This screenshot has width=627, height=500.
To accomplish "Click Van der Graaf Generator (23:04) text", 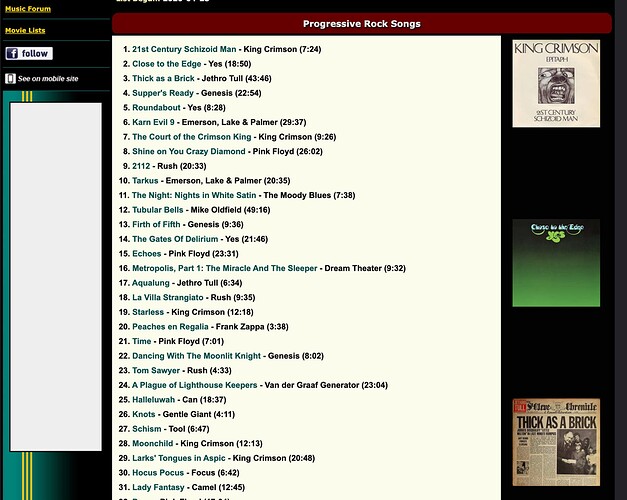I will tap(326, 385).
